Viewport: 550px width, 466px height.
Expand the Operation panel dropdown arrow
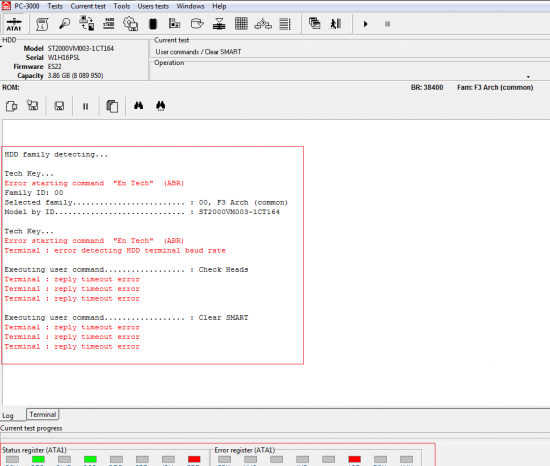point(528,77)
